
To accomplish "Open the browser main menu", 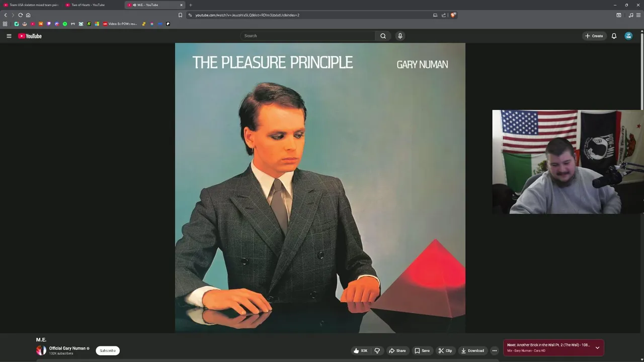I will (x=638, y=15).
